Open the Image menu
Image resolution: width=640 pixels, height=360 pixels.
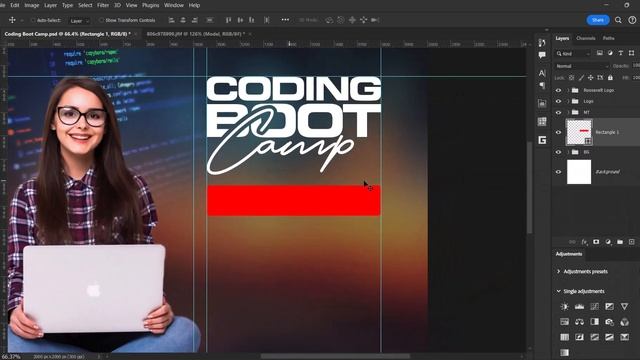pyautogui.click(x=31, y=5)
